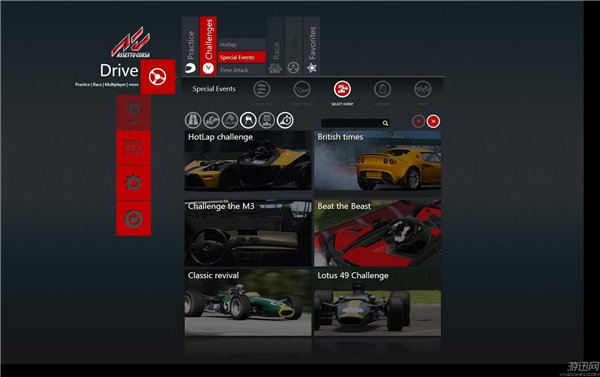Image resolution: width=600 pixels, height=377 pixels.
Task: Click the SELECT EVENT step label
Action: (342, 104)
